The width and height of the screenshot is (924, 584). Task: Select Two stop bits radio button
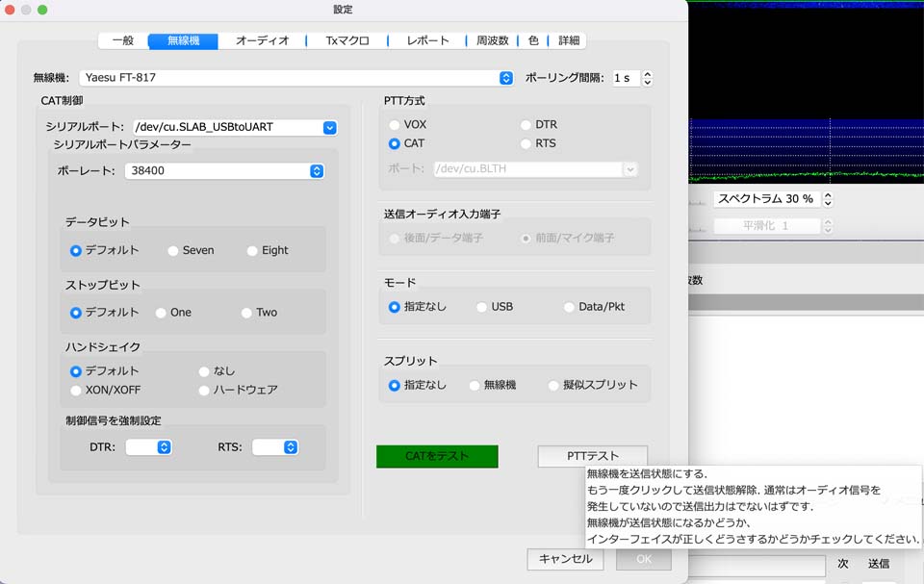[247, 313]
